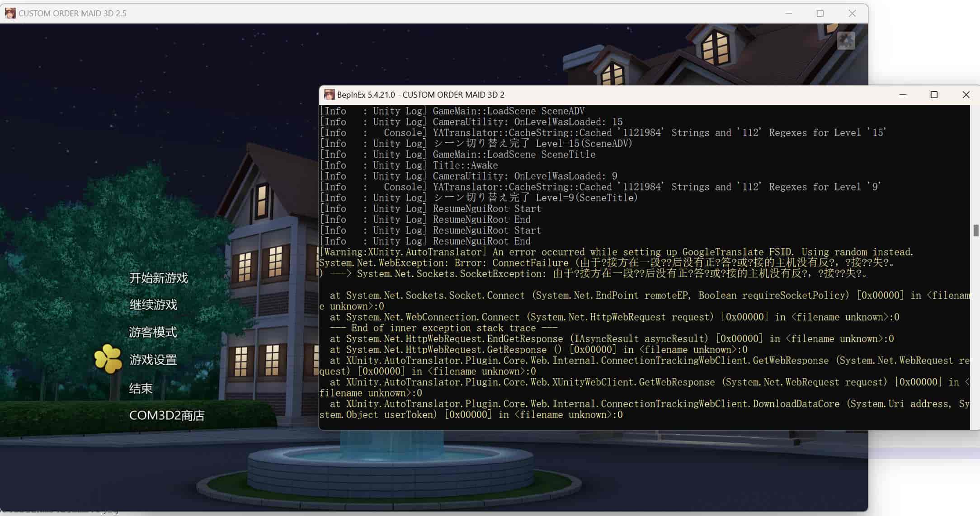Open the COM3D2商店 shop link
Viewport: 980px width, 516px height.
pyautogui.click(x=167, y=415)
